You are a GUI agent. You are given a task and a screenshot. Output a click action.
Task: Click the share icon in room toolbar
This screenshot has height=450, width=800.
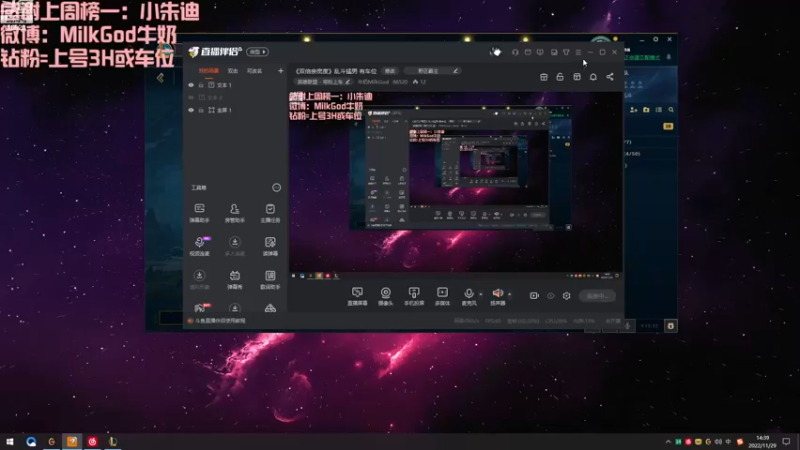click(610, 77)
